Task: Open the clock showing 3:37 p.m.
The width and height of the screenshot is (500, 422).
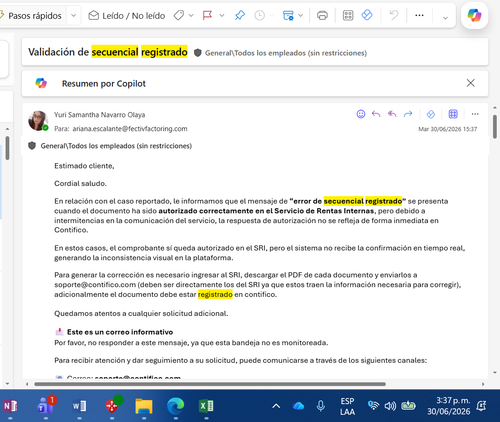Action: click(449, 406)
